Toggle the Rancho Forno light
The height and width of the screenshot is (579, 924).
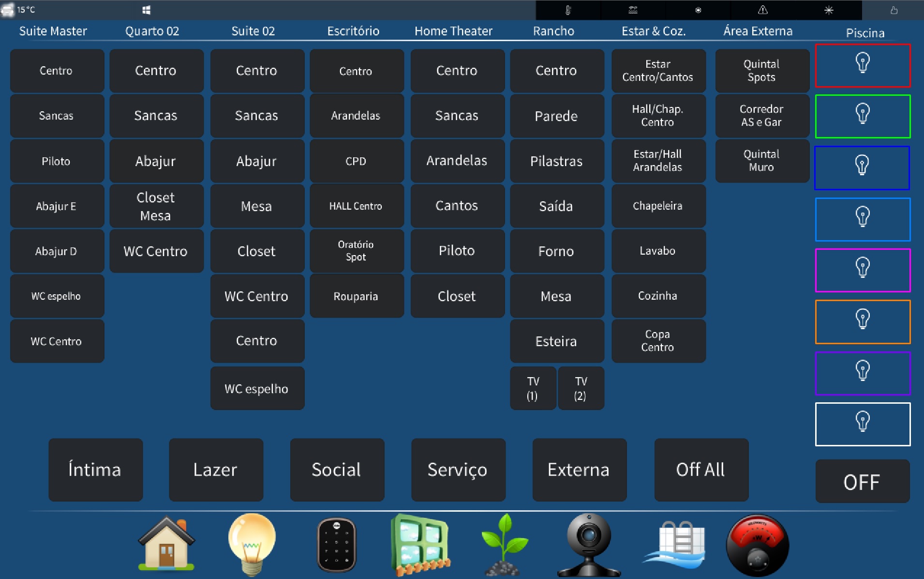tap(556, 251)
